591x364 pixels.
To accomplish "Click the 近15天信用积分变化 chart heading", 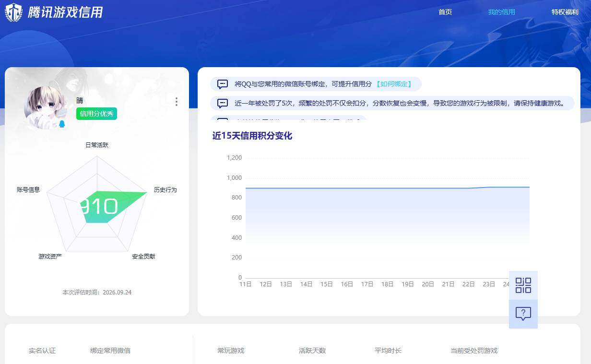I will click(x=252, y=136).
